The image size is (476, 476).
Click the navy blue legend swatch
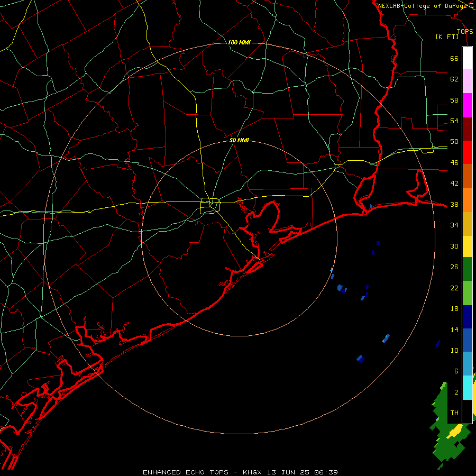click(x=467, y=317)
